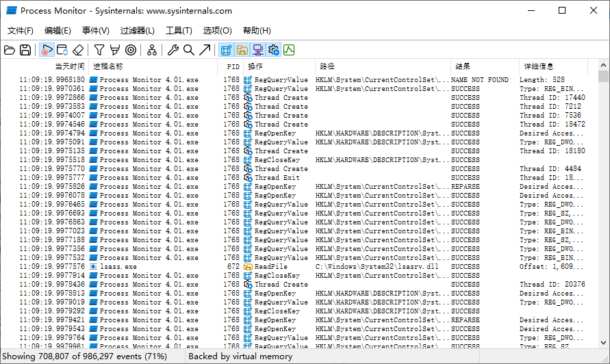Open the 文件(F) menu
This screenshot has width=610, height=364.
tap(21, 30)
